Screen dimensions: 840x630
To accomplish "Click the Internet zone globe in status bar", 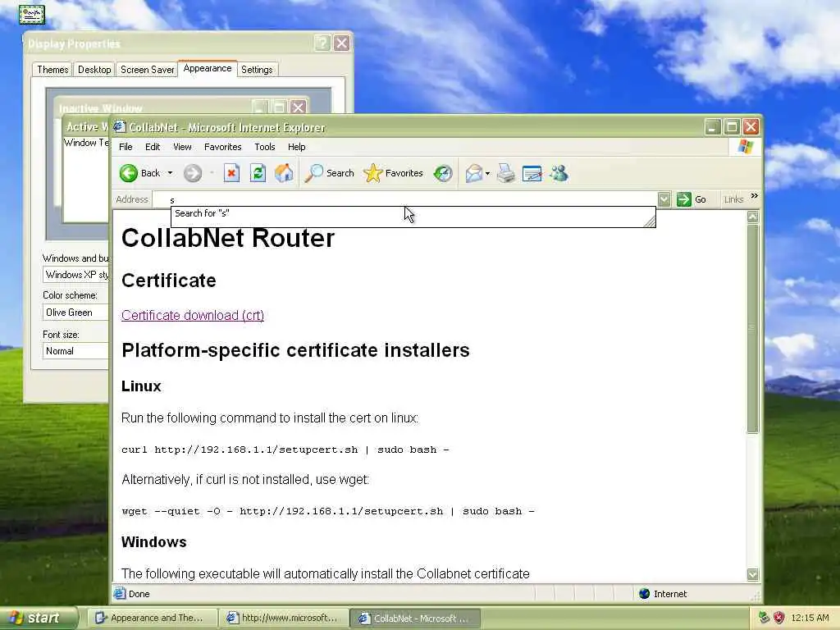I will 645,594.
